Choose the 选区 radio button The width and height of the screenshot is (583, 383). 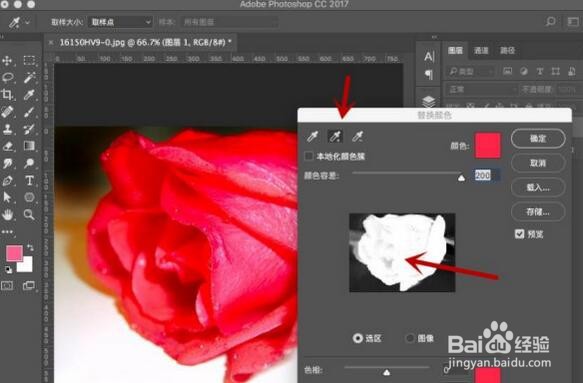pos(358,338)
